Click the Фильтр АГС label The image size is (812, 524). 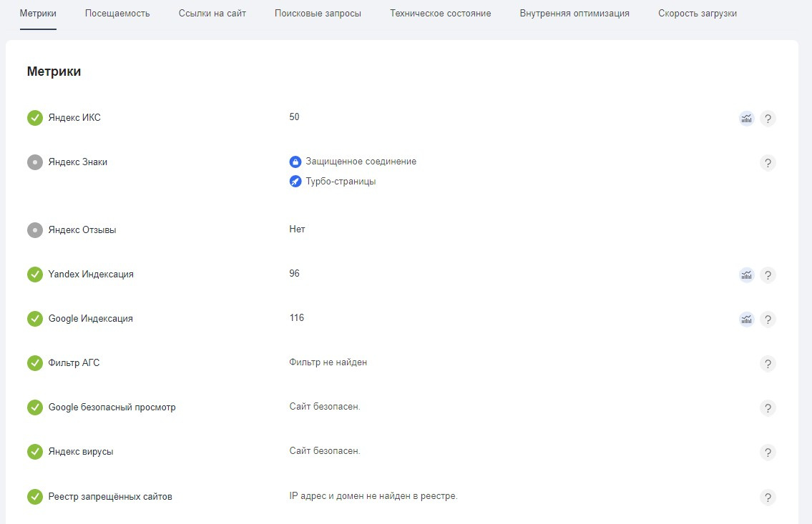(x=74, y=363)
